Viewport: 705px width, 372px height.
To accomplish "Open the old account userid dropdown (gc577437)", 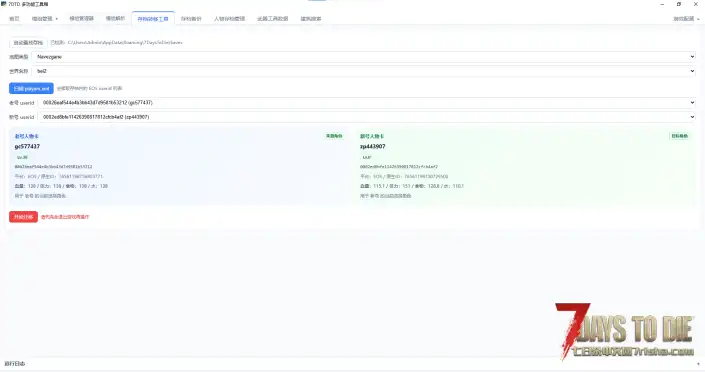I will tap(367, 103).
